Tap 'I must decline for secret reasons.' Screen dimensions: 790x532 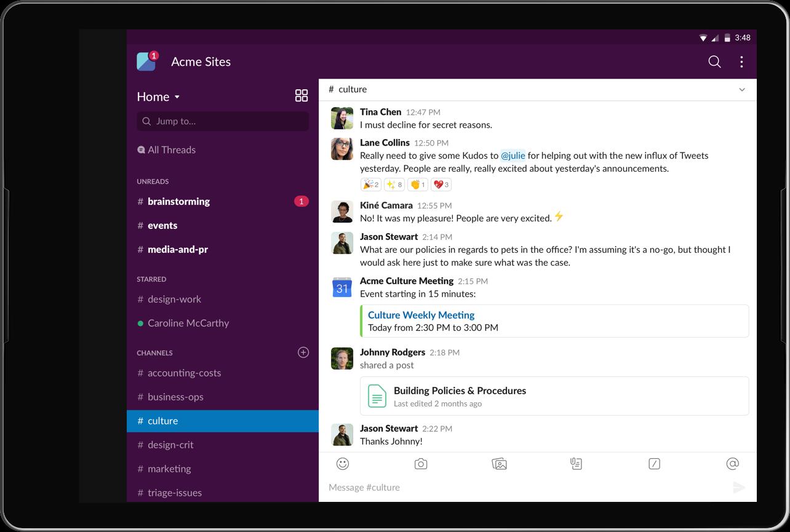426,125
